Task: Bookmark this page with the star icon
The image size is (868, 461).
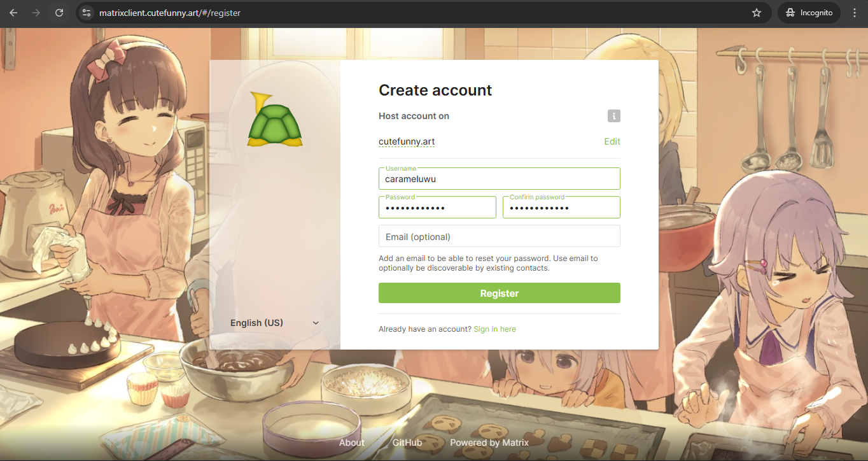Action: [x=757, y=13]
